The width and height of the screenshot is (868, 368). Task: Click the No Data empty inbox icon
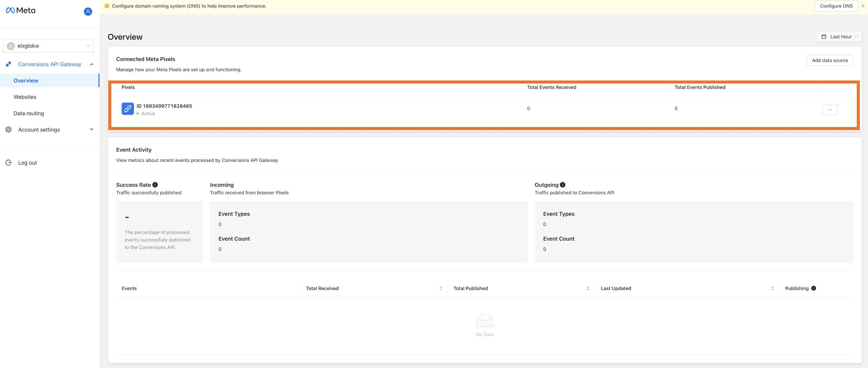485,320
